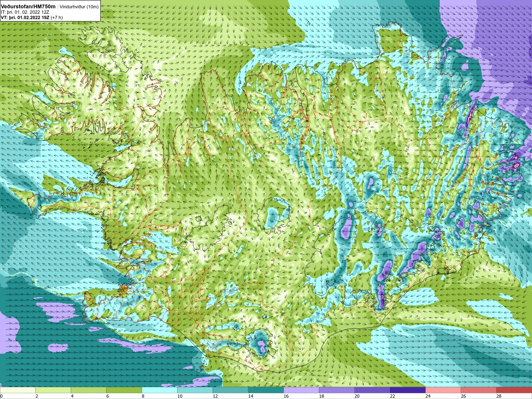Click the "Vindurhviður (10m)" parameter label

tap(79, 7)
